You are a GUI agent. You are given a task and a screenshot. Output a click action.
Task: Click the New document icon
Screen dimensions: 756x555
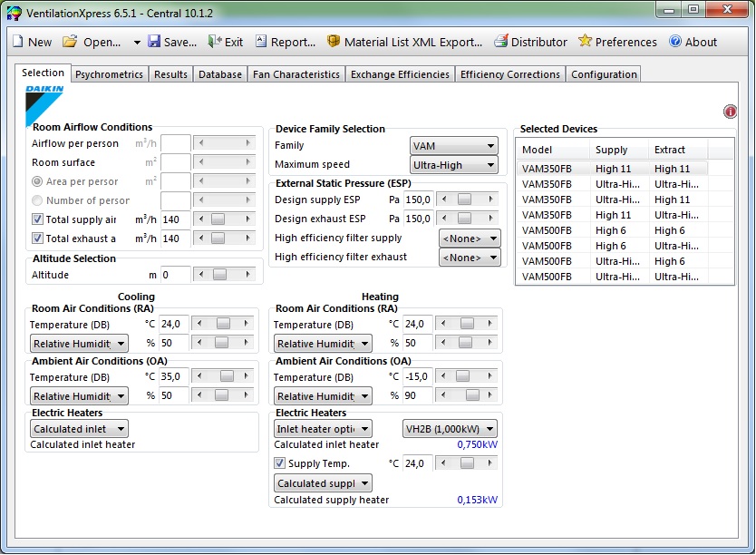18,42
